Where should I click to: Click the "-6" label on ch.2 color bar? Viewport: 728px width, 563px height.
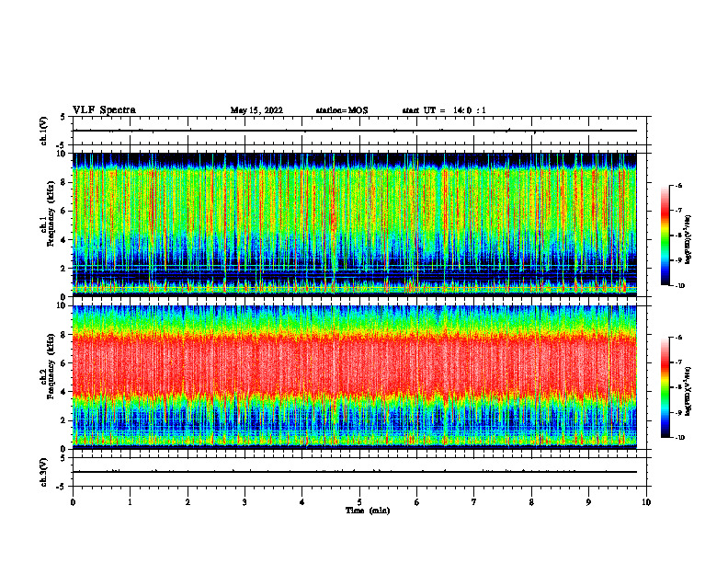(x=679, y=338)
